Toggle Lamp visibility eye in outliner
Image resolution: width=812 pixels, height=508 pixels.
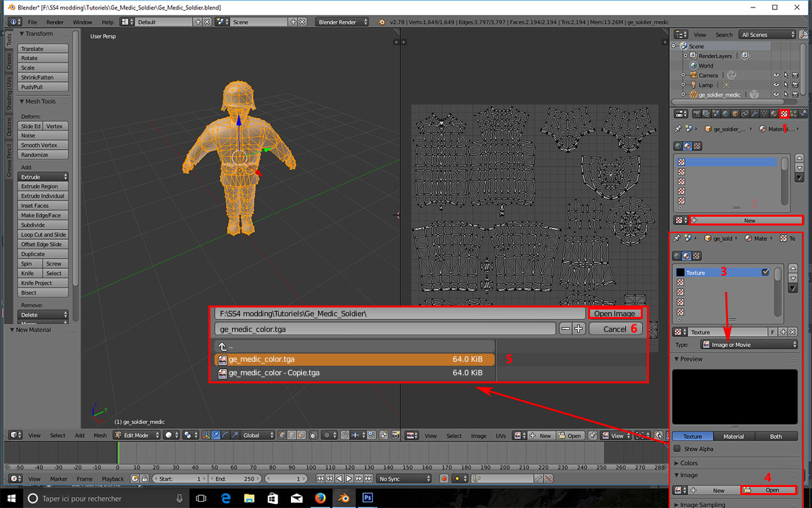point(776,85)
